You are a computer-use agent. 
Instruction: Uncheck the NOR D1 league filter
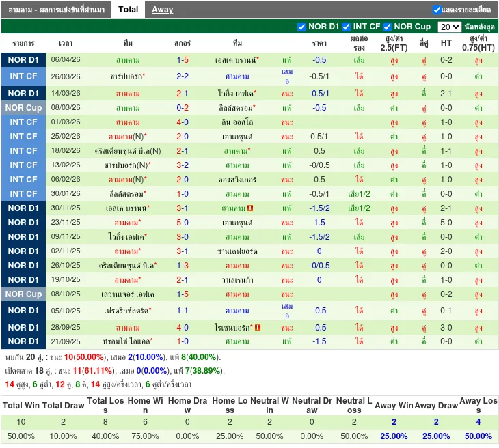(x=302, y=27)
